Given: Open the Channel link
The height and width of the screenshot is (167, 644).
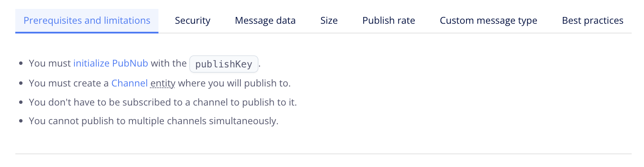Looking at the screenshot, I should point(130,83).
